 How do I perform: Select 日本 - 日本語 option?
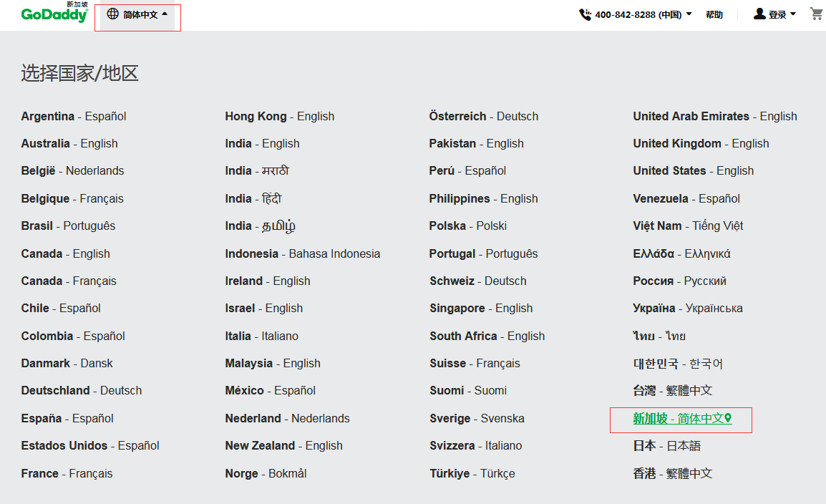point(666,445)
